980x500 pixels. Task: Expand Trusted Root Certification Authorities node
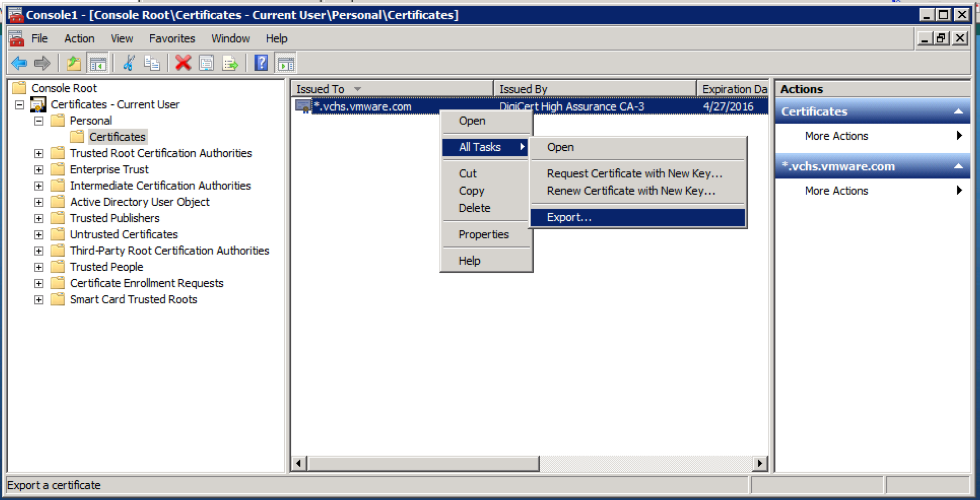39,153
